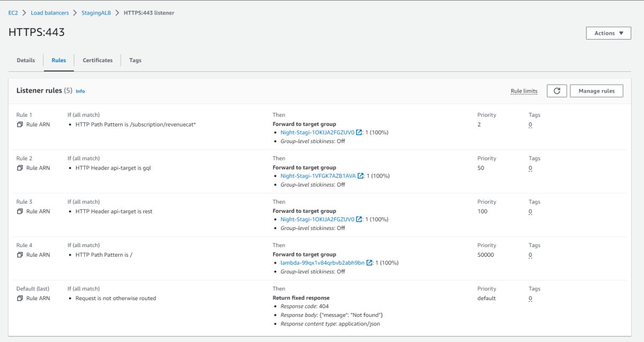
Task: Open the Actions dropdown
Action: [x=608, y=33]
